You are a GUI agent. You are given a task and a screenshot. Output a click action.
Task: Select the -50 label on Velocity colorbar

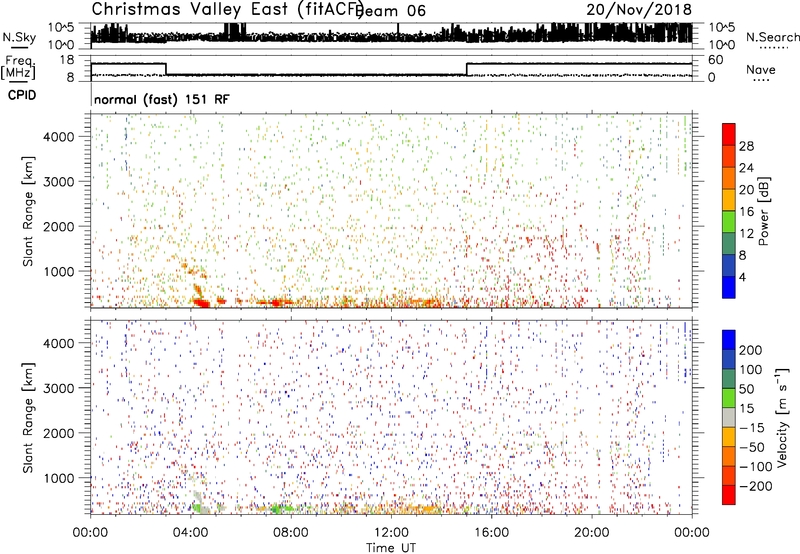point(752,447)
